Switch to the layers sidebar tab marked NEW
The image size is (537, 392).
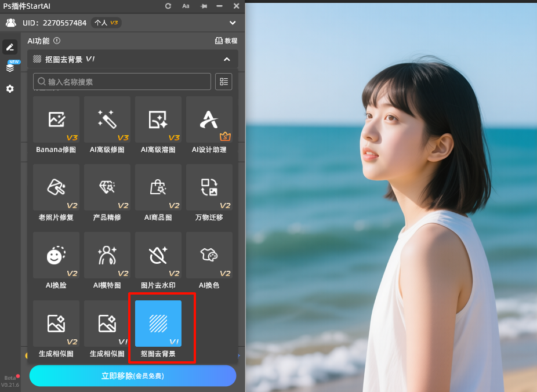pyautogui.click(x=10, y=68)
